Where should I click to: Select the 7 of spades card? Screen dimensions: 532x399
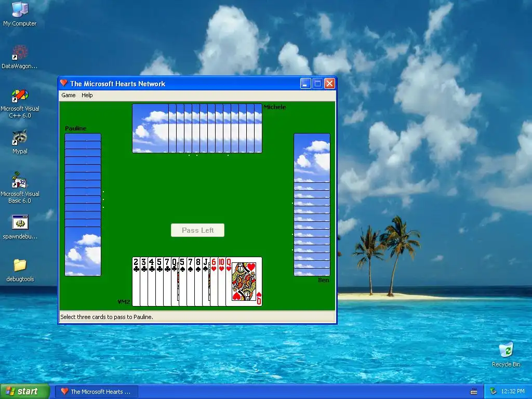191,282
